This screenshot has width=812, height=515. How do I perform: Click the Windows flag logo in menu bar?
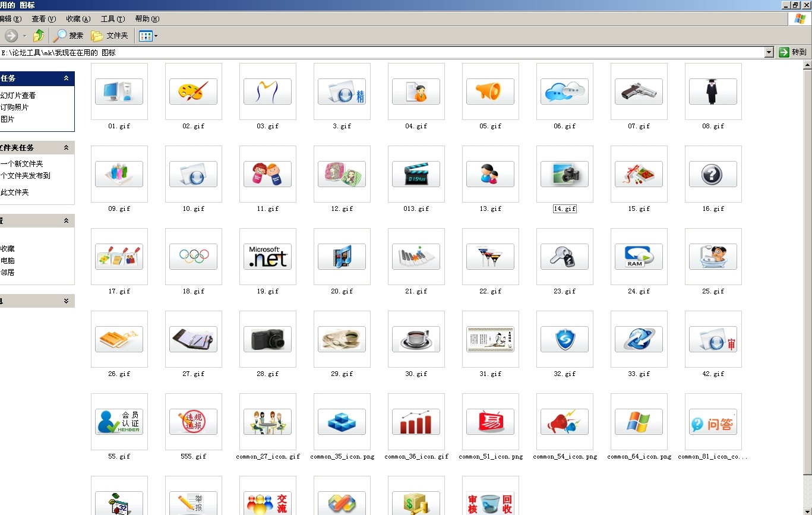(x=800, y=19)
